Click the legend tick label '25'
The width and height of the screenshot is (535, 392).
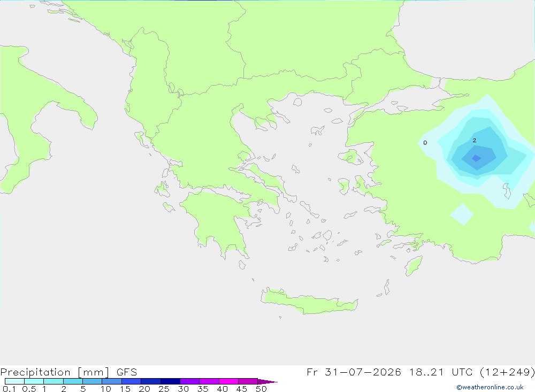[164, 389]
